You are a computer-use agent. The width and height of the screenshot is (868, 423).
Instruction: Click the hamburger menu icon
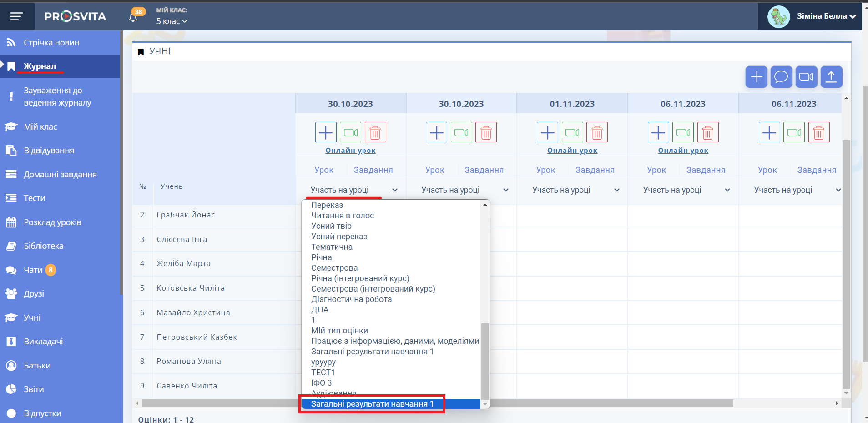(16, 16)
